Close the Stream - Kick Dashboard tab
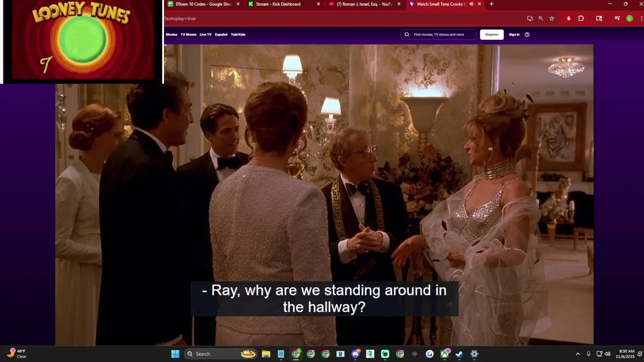This screenshot has height=362, width=644. pyautogui.click(x=318, y=4)
